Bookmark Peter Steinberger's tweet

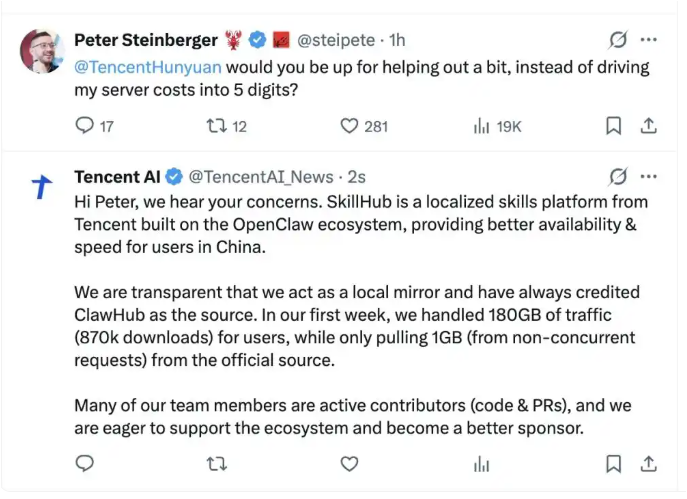(x=614, y=126)
